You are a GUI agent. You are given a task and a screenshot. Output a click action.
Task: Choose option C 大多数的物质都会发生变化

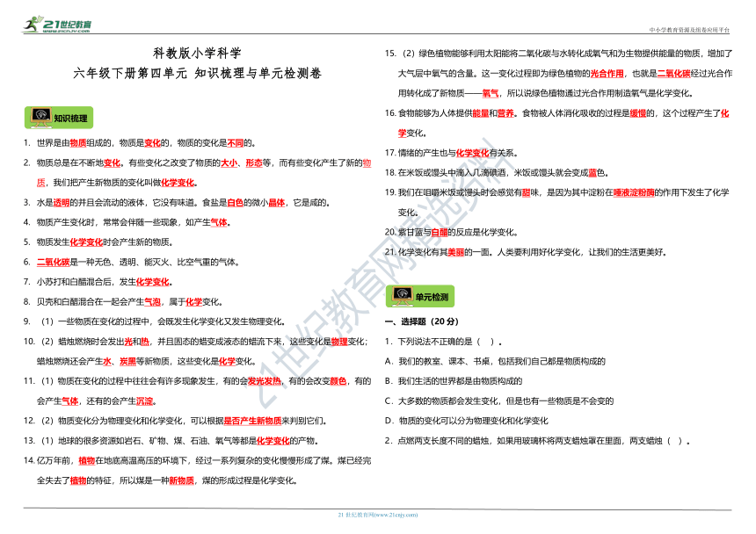499,401
